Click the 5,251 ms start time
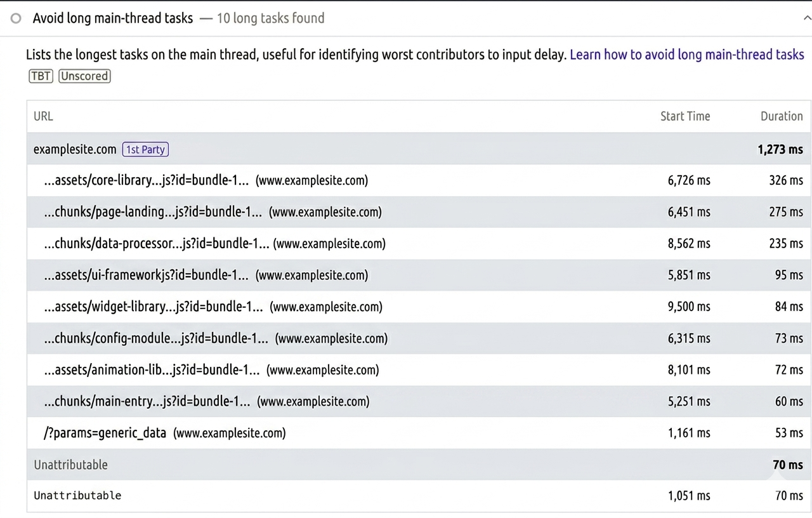812x518 pixels. (x=689, y=402)
